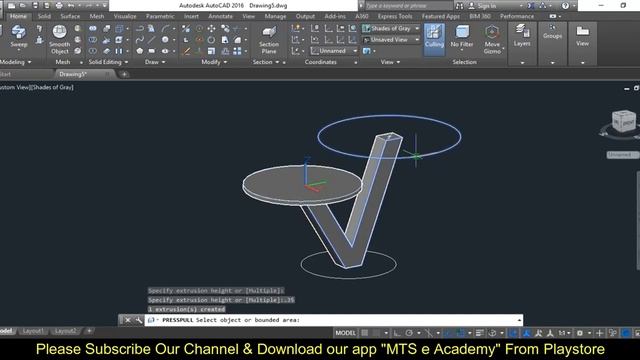Click the Print icon in quick access toolbar

click(x=59, y=6)
